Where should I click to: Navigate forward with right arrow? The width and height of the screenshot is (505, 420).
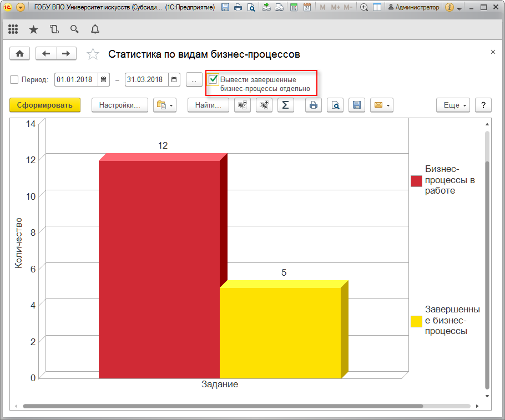click(66, 53)
